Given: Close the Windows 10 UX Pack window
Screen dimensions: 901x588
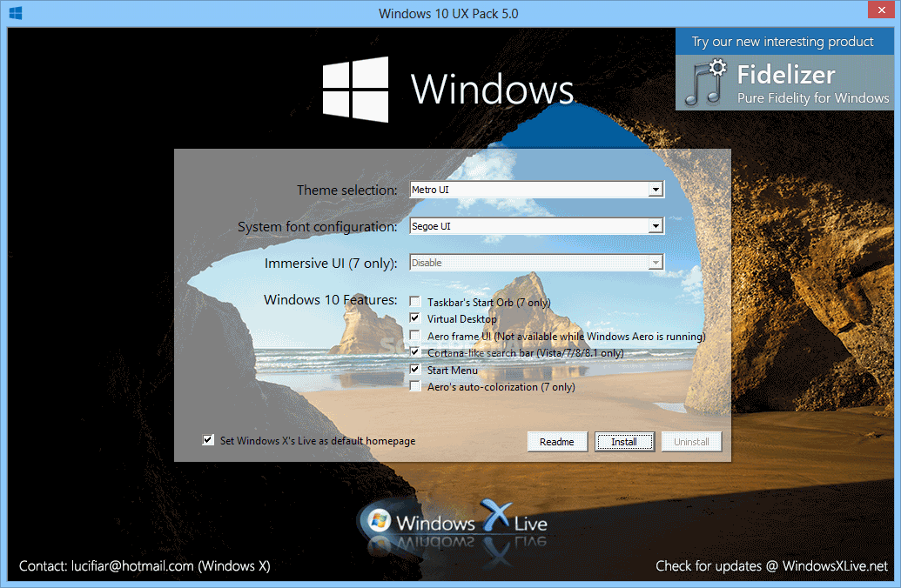Looking at the screenshot, I should pyautogui.click(x=882, y=10).
